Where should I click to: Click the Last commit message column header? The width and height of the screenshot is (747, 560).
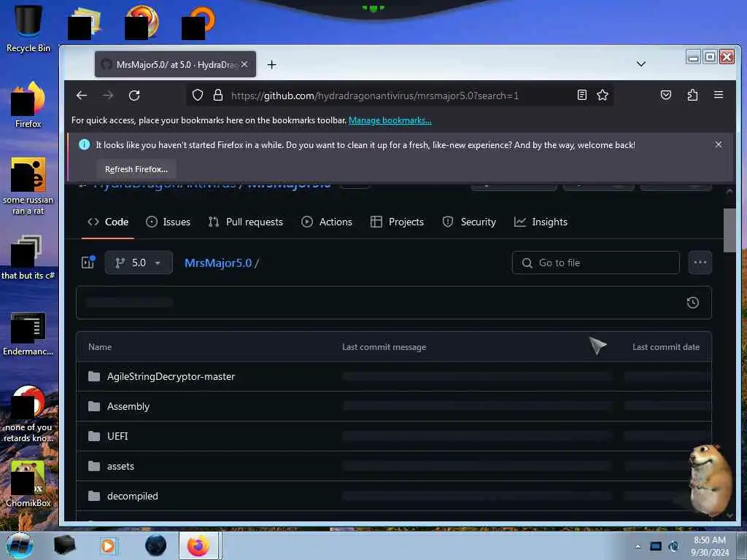pos(384,346)
